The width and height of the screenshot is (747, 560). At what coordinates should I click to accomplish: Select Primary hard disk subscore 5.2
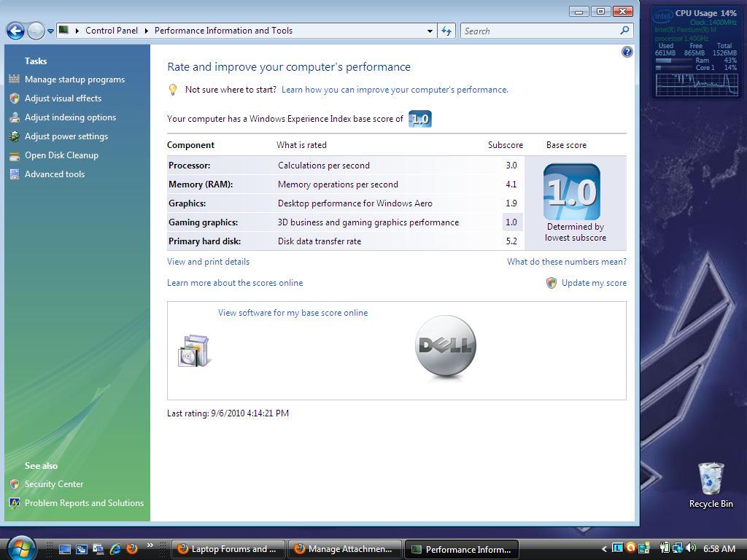[x=511, y=241]
